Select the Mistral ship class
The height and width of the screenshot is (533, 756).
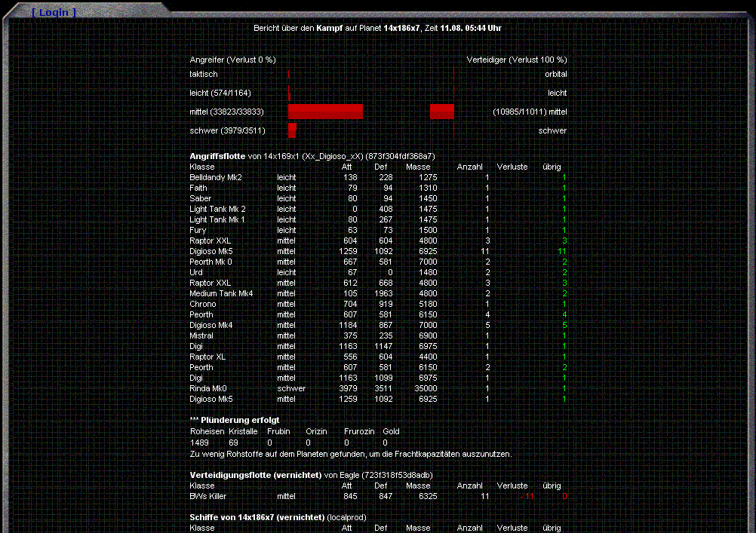pos(201,335)
